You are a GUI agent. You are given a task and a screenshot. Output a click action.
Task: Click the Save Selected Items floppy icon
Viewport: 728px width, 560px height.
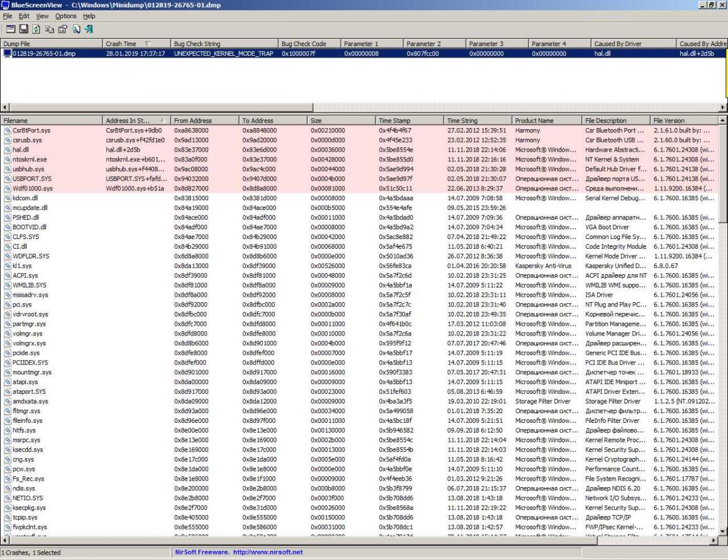pos(24,29)
